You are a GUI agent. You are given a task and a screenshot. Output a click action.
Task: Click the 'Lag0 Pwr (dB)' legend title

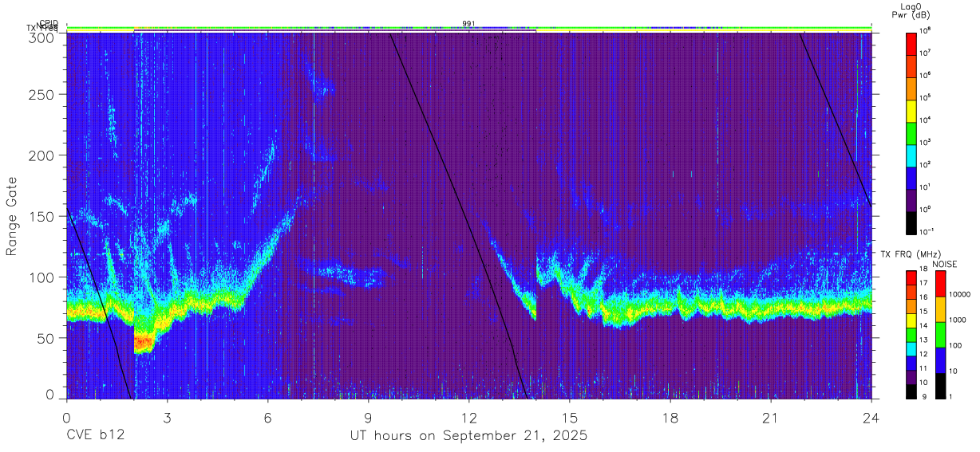pyautogui.click(x=911, y=11)
